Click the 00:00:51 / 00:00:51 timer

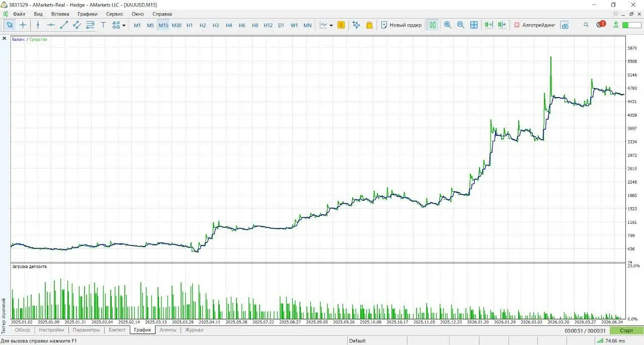(x=586, y=330)
